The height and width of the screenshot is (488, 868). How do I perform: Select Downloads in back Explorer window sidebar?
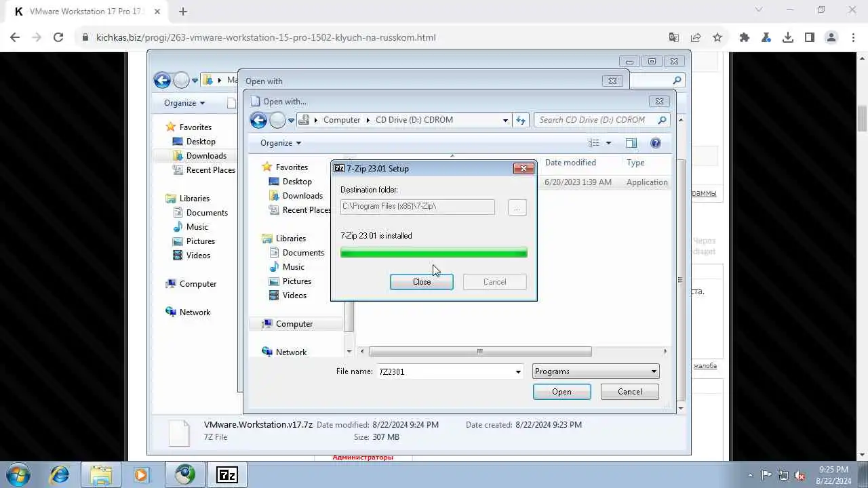(x=206, y=156)
